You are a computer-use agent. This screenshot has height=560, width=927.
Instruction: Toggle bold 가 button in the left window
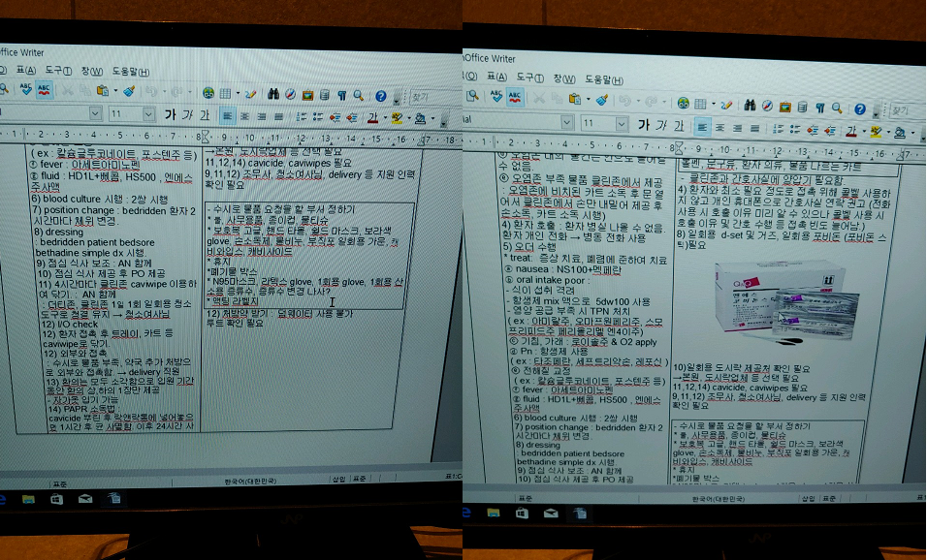click(171, 113)
